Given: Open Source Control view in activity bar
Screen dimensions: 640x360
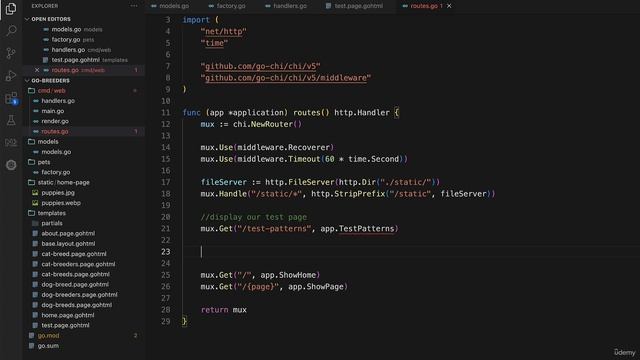Looking at the screenshot, I should coord(11,53).
